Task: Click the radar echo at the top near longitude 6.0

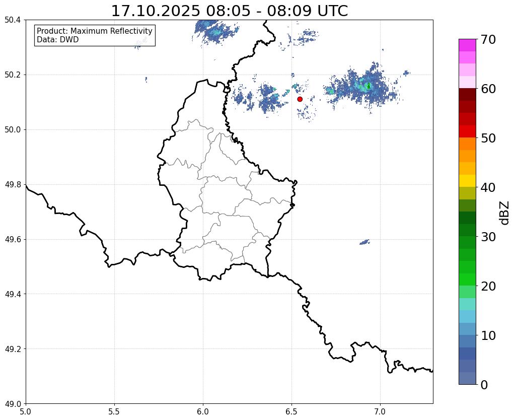Action: coord(215,31)
